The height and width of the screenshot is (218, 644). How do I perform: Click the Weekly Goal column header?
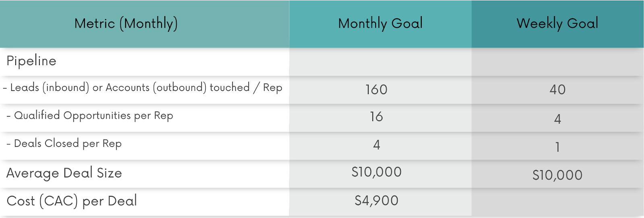557,23
